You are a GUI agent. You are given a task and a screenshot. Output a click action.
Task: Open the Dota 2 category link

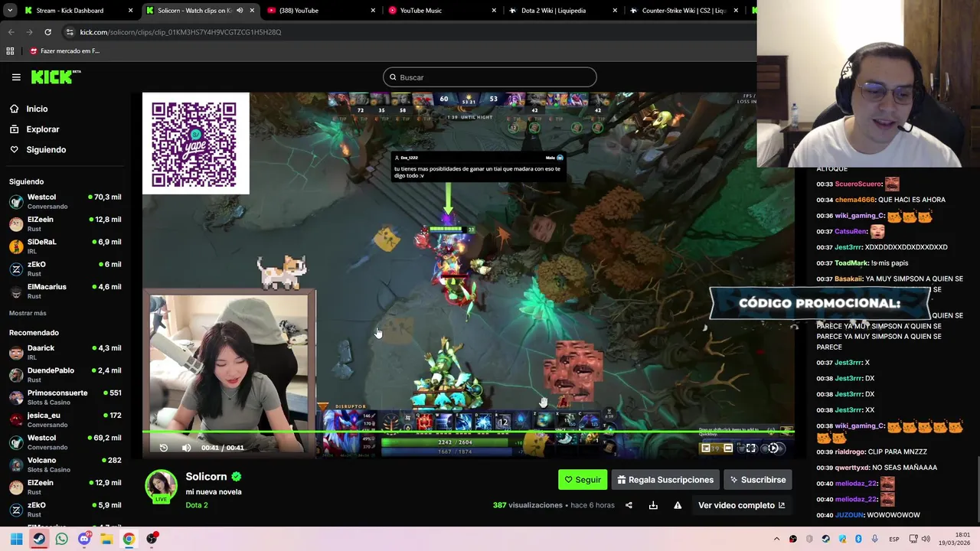(x=197, y=505)
